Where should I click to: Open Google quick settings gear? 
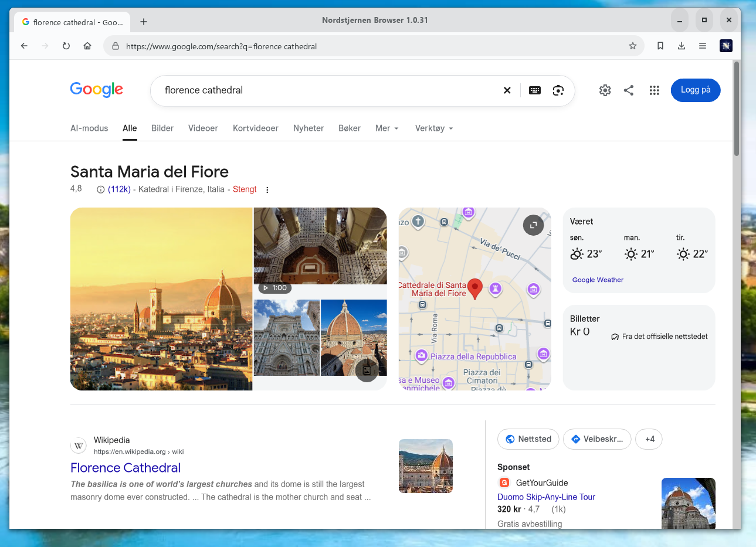point(605,90)
